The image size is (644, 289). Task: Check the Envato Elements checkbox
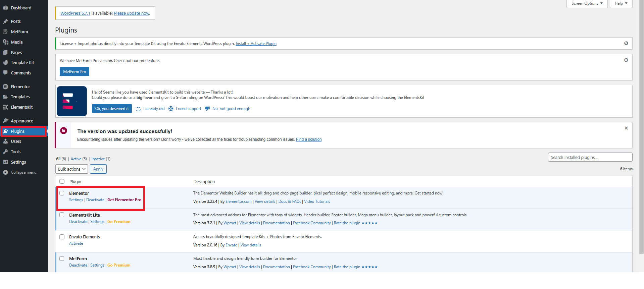tap(62, 237)
